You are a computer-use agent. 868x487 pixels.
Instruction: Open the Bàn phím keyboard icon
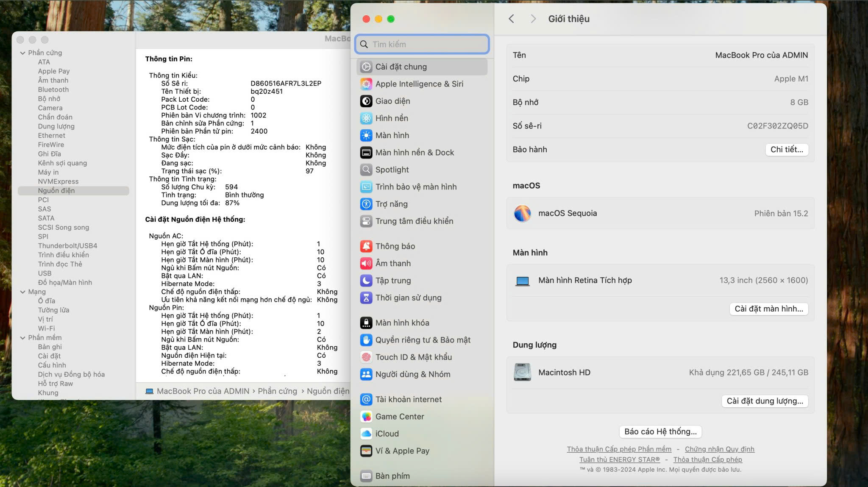click(366, 476)
